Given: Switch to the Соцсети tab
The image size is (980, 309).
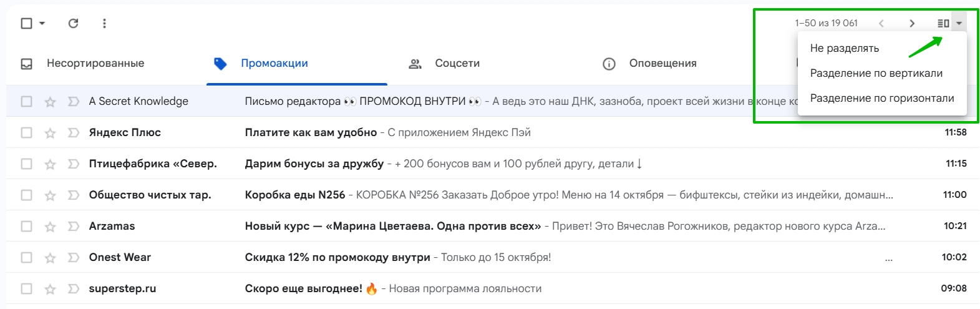Looking at the screenshot, I should tap(444, 63).
